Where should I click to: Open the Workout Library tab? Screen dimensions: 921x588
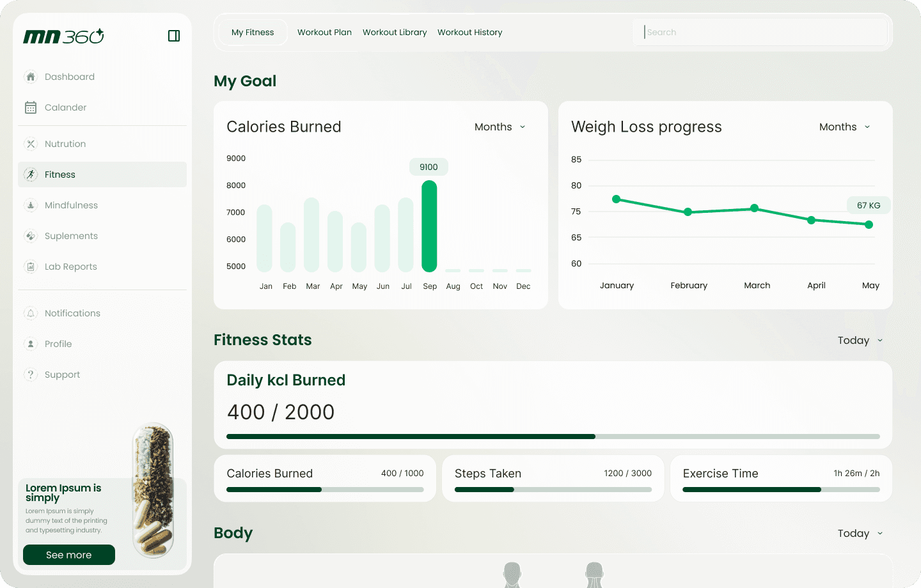395,33
